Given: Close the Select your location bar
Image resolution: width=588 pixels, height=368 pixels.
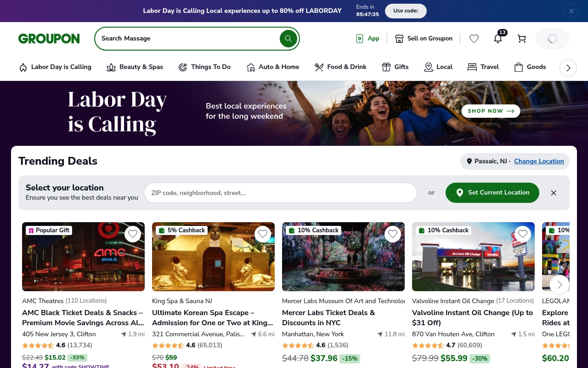Looking at the screenshot, I should pos(554,193).
